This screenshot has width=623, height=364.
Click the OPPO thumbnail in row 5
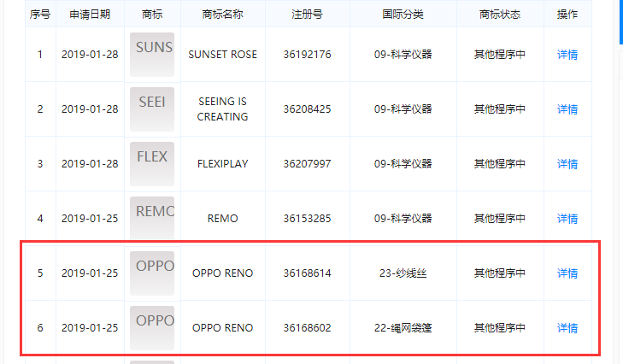pos(152,273)
